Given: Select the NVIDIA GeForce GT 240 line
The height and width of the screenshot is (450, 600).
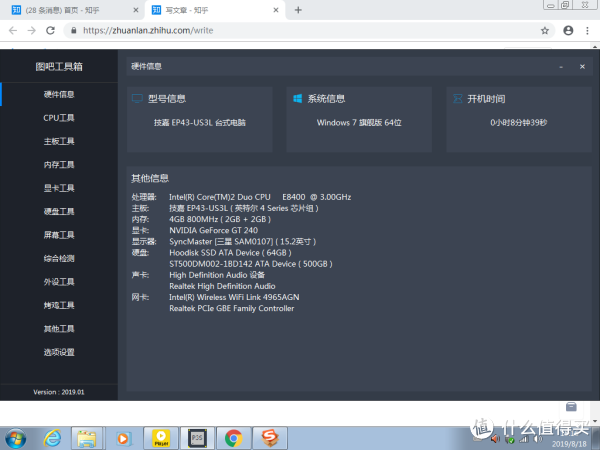Looking at the screenshot, I should [x=214, y=230].
